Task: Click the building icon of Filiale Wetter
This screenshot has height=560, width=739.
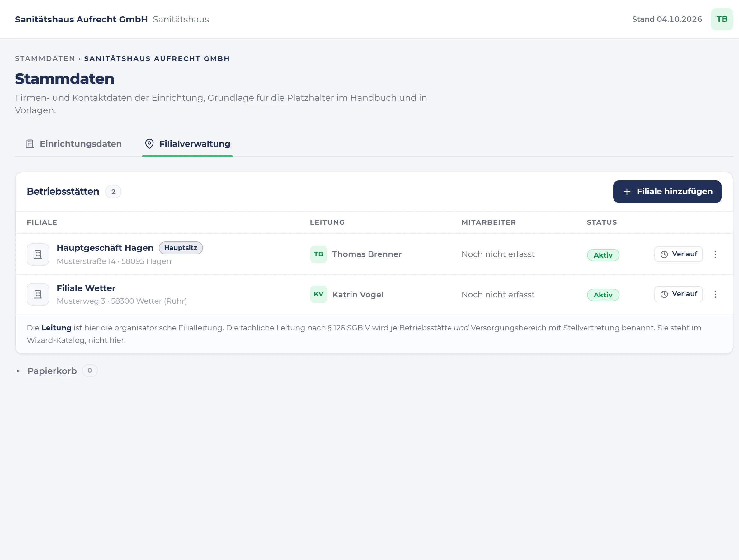Action: tap(38, 294)
